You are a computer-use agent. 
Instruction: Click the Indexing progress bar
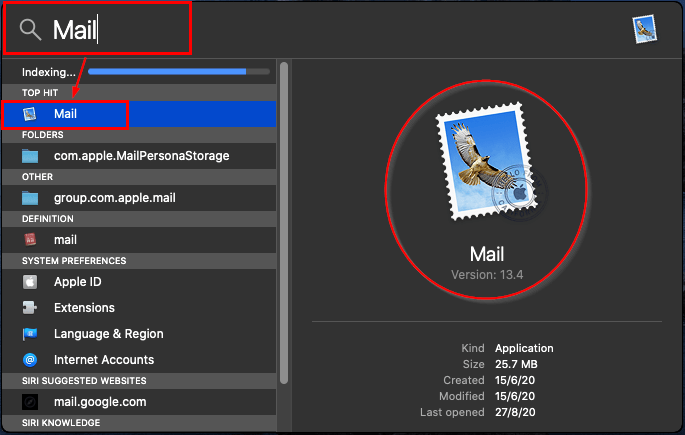coord(179,72)
